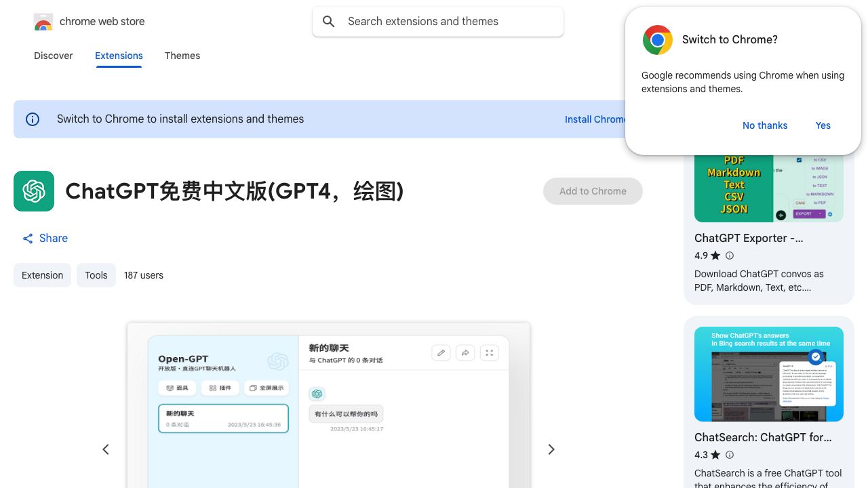Open the ChatSearch thumbnail image
Screen dimensions: 868x488
tap(769, 374)
